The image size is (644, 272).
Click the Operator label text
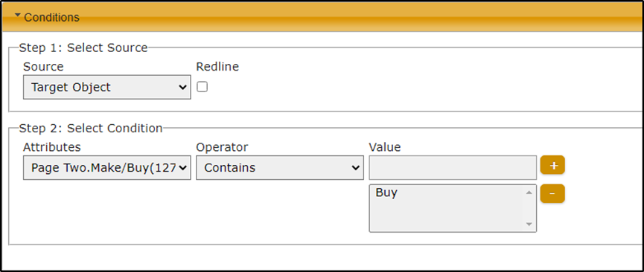(222, 147)
